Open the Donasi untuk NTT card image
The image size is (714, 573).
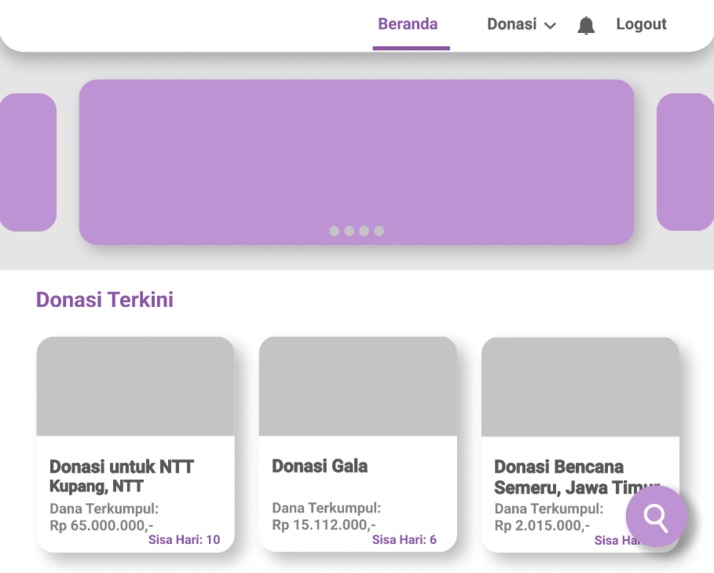pos(135,386)
